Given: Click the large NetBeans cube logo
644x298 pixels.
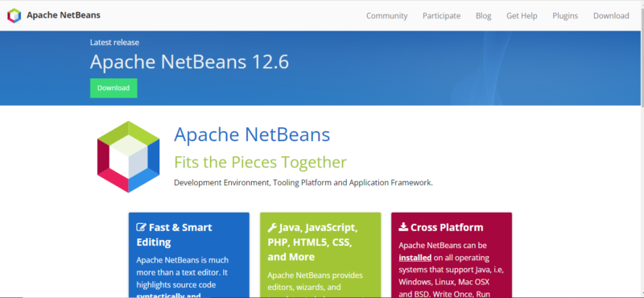Looking at the screenshot, I should click(128, 156).
